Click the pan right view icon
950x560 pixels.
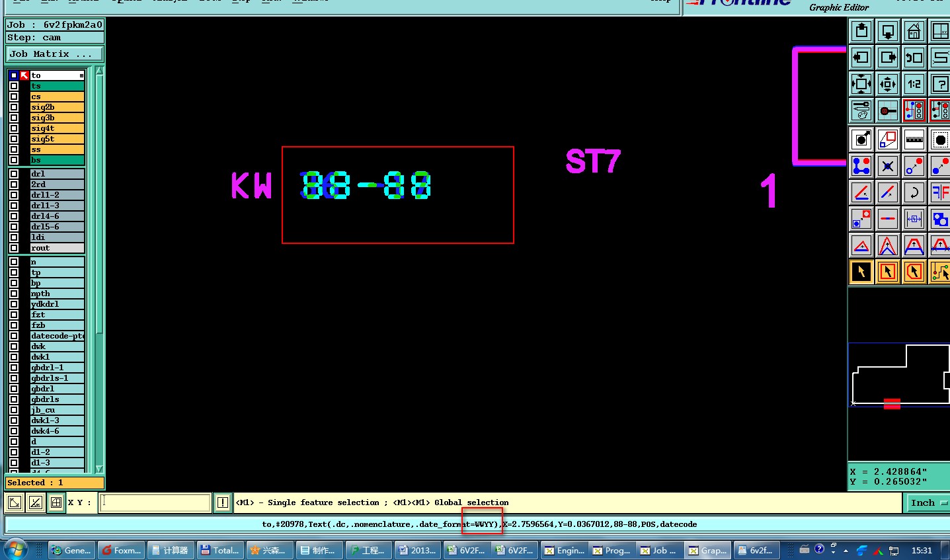888,58
